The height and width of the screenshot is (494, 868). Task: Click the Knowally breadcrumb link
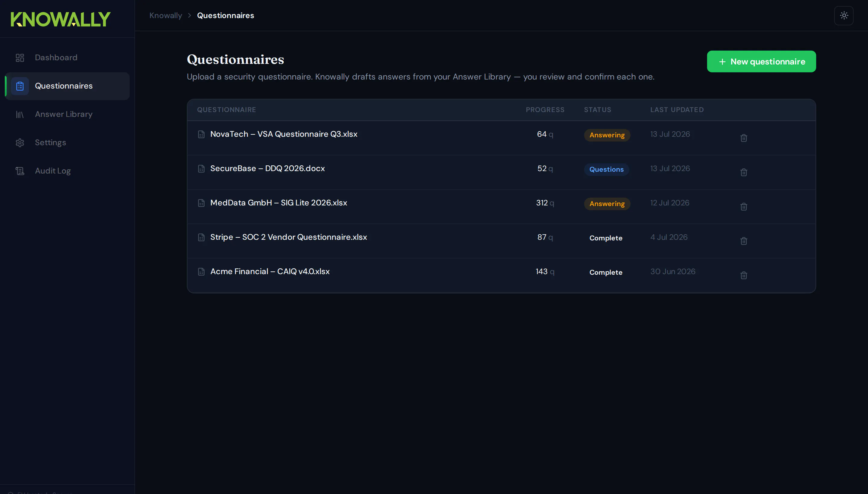(x=166, y=16)
